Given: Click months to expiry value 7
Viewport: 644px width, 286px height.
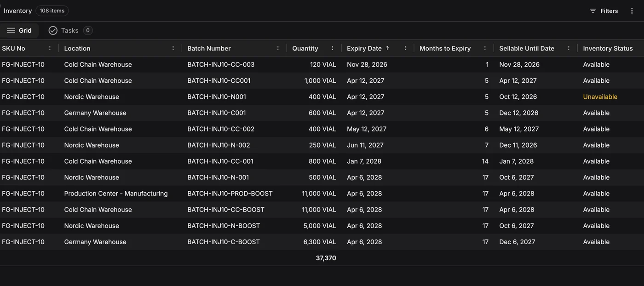Looking at the screenshot, I should 487,145.
